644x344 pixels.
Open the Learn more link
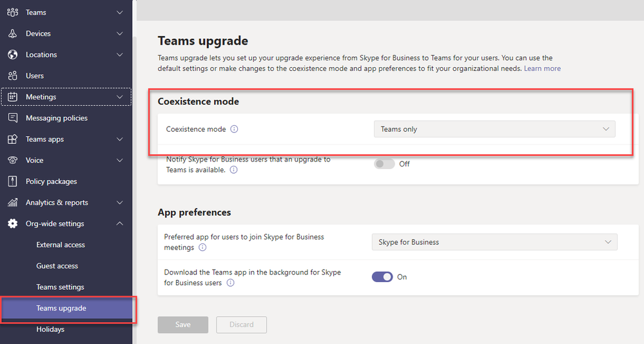pos(542,68)
